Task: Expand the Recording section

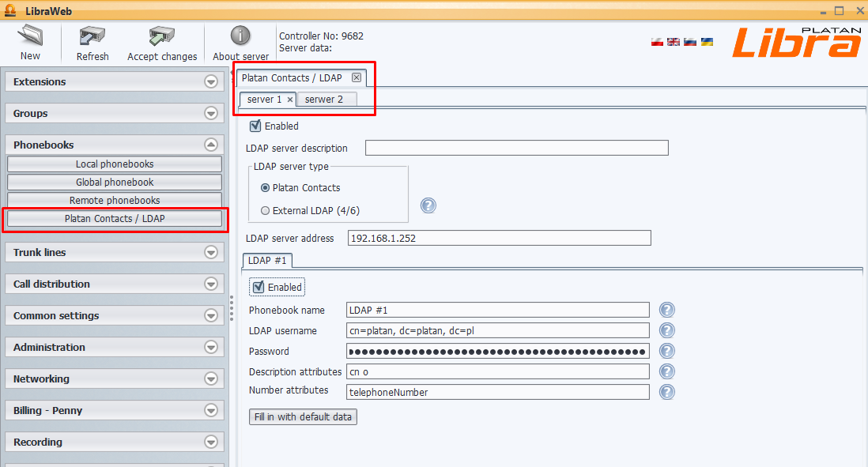Action: pos(211,442)
